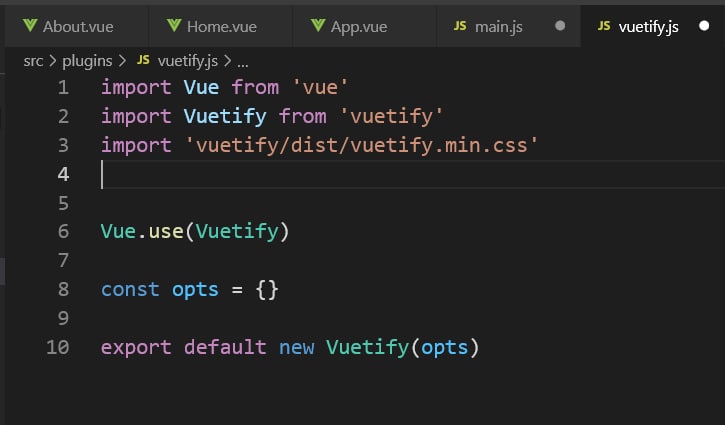The image size is (725, 425).
Task: Click the from keyword on line 2
Action: [x=303, y=116]
